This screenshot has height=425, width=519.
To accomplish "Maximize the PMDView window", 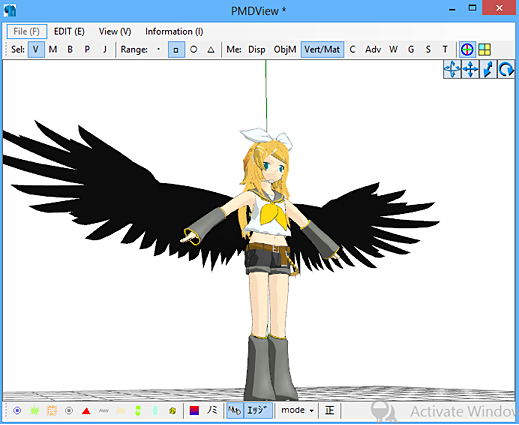I will click(x=472, y=9).
